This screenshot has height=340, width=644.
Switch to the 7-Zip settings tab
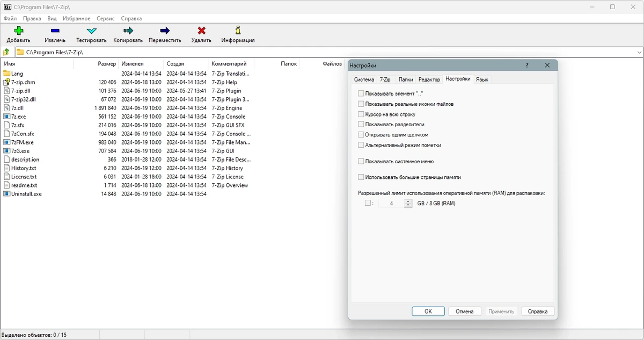(x=385, y=79)
